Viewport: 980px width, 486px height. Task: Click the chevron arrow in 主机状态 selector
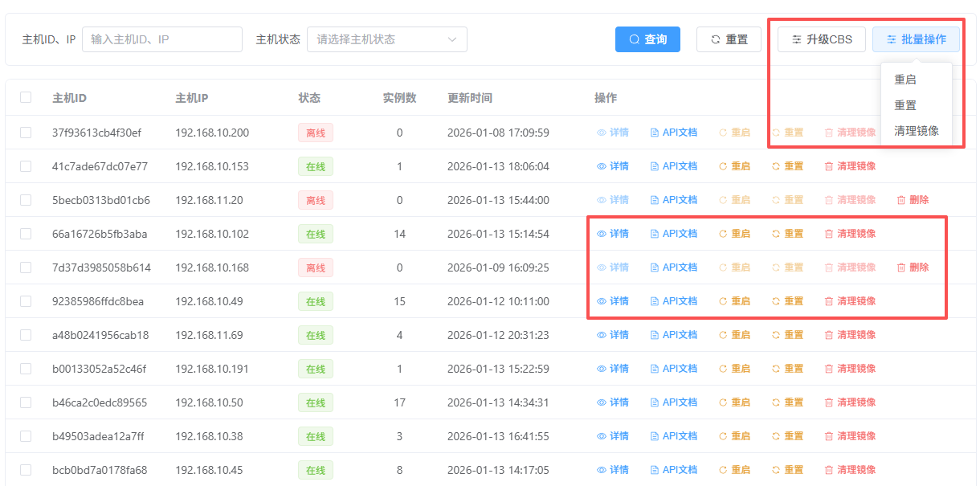coord(452,39)
